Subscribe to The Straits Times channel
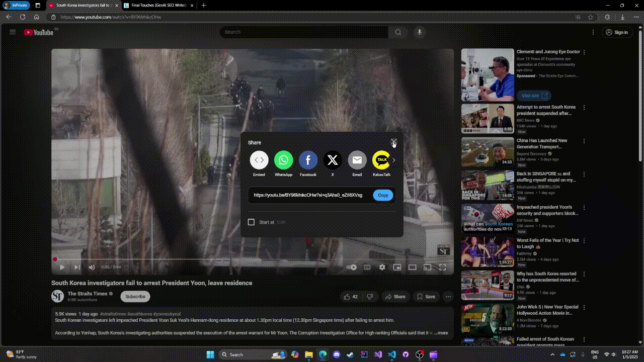This screenshot has width=644, height=362. tap(135, 296)
